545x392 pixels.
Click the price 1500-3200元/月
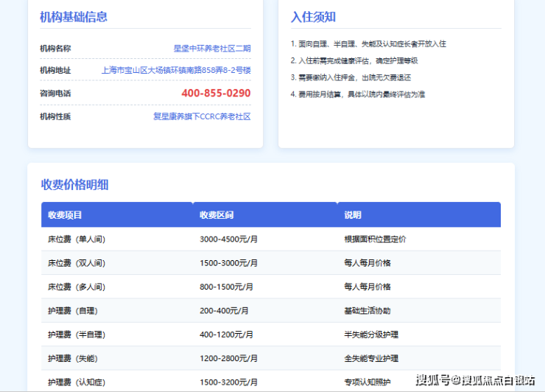[229, 382]
